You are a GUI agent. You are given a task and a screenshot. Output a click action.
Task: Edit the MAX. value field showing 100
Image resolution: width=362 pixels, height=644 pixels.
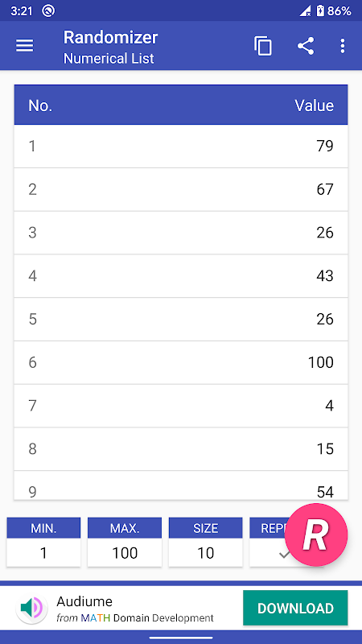[x=125, y=553]
